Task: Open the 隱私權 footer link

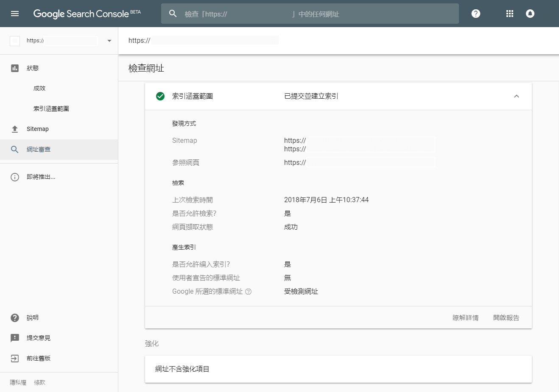Action: click(18, 382)
